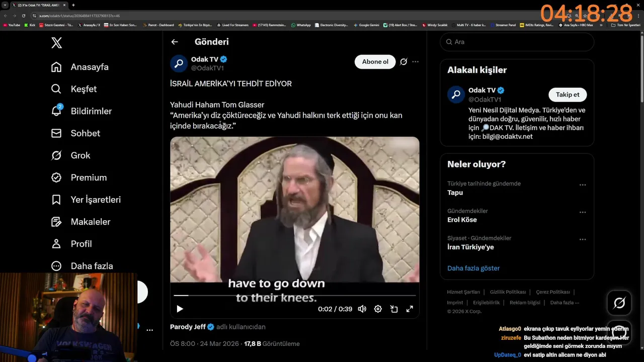This screenshot has width=644, height=362.
Task: Click browser reload button
Action: (23, 16)
